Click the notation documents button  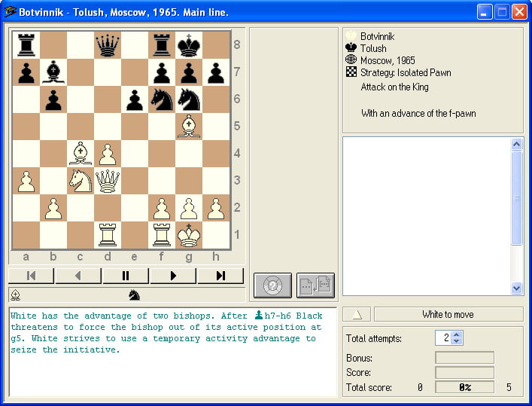coord(315,285)
